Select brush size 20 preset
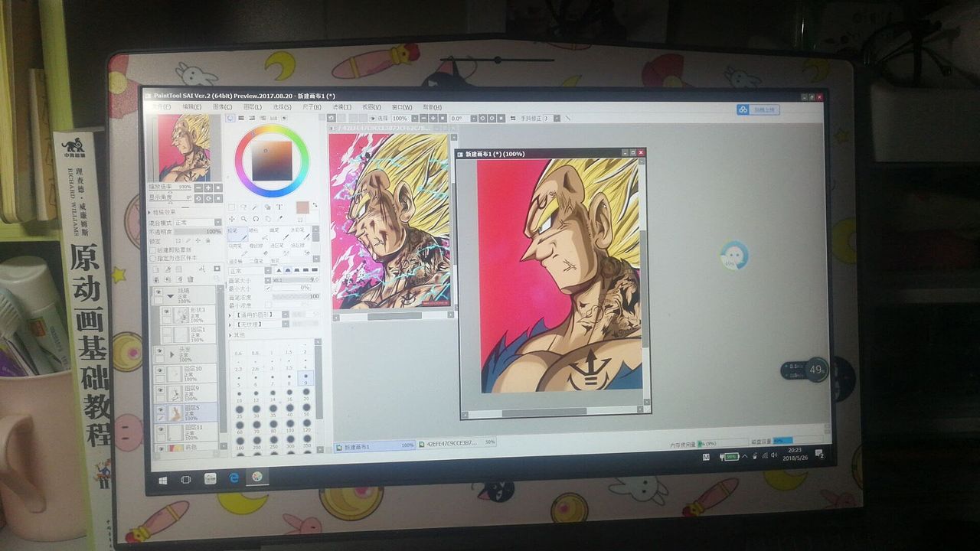Screen dimensions: 980x551 [x=305, y=395]
